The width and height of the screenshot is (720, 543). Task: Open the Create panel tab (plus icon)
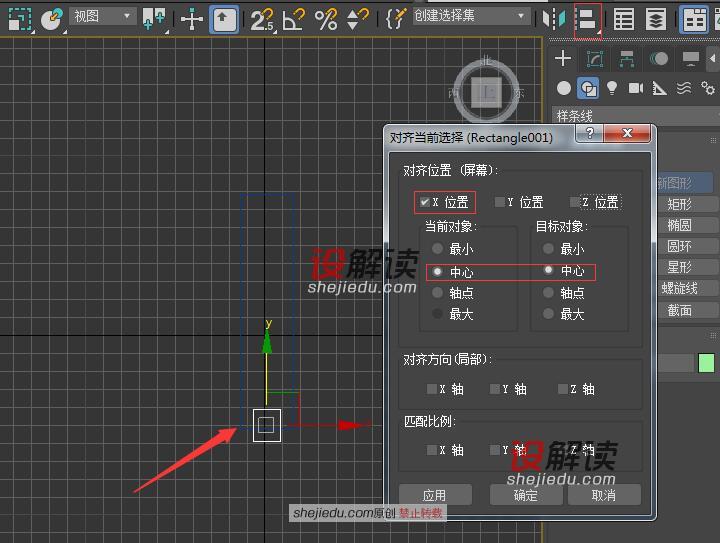[x=563, y=58]
